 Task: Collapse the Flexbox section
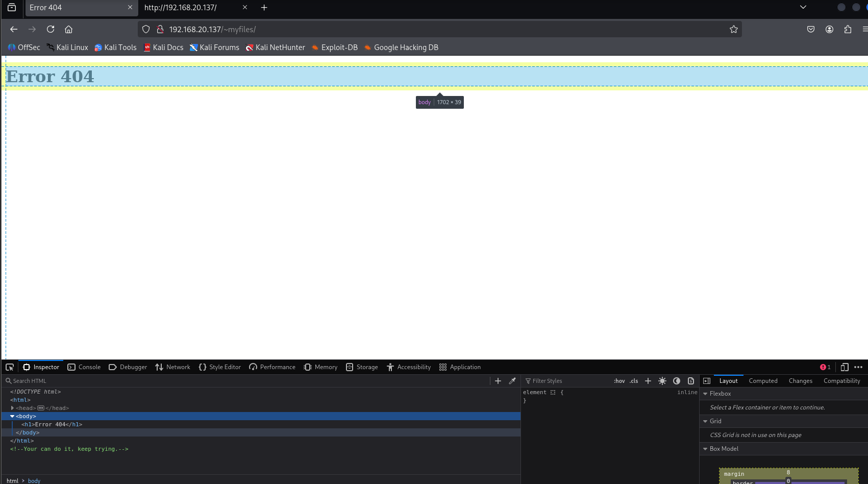point(705,394)
